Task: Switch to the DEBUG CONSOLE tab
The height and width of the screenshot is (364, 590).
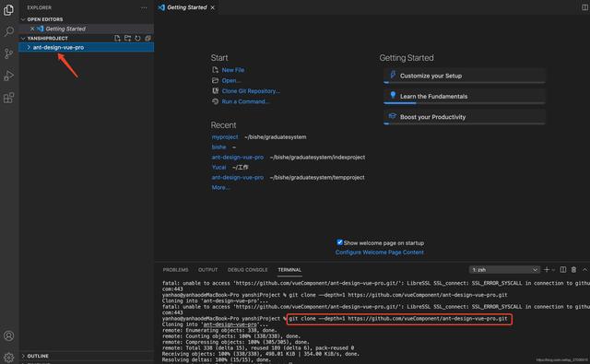Action: (248, 270)
